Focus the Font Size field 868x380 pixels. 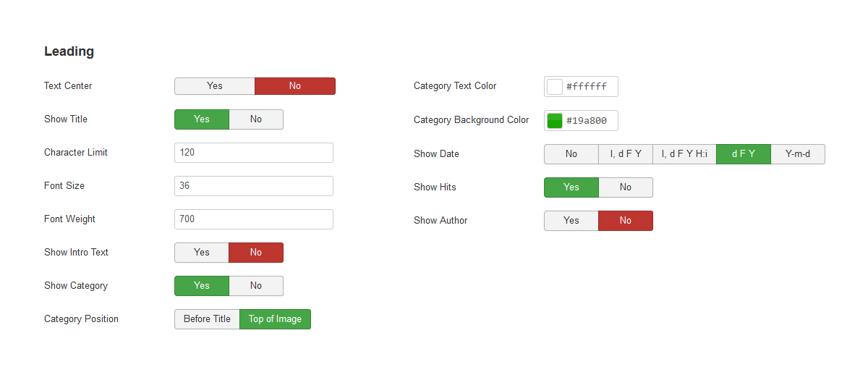(254, 186)
